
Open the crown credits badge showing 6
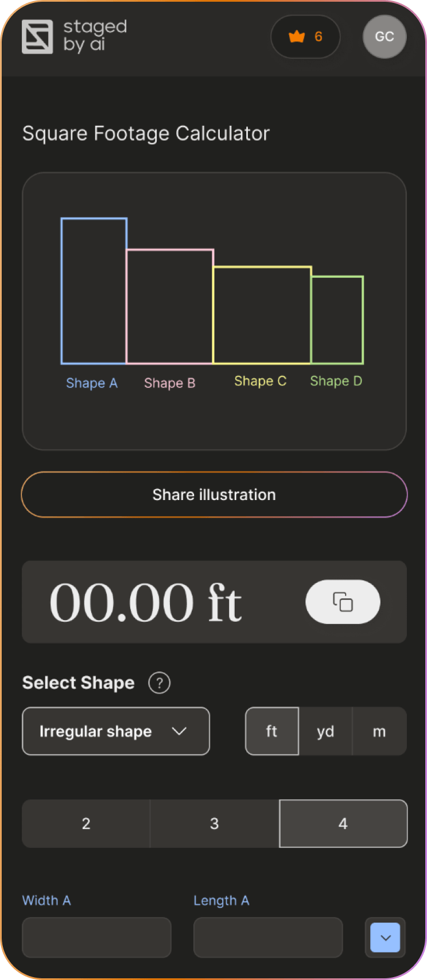[305, 37]
